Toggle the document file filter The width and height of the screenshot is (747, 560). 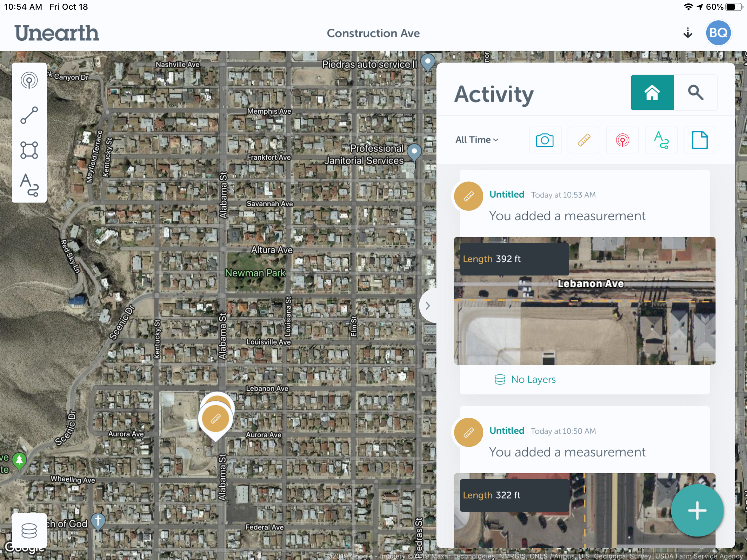coord(700,140)
